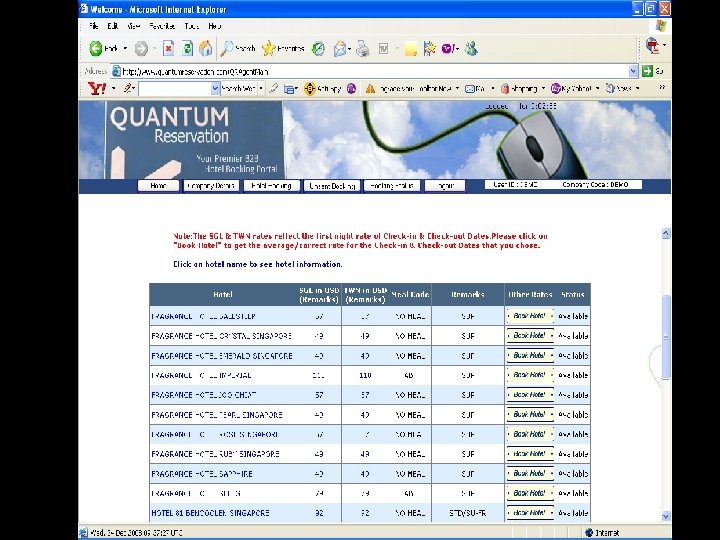Viewport: 720px width, 540px height.
Task: Expand the Yahoo Shopping dropdown arrow
Action: [543, 89]
